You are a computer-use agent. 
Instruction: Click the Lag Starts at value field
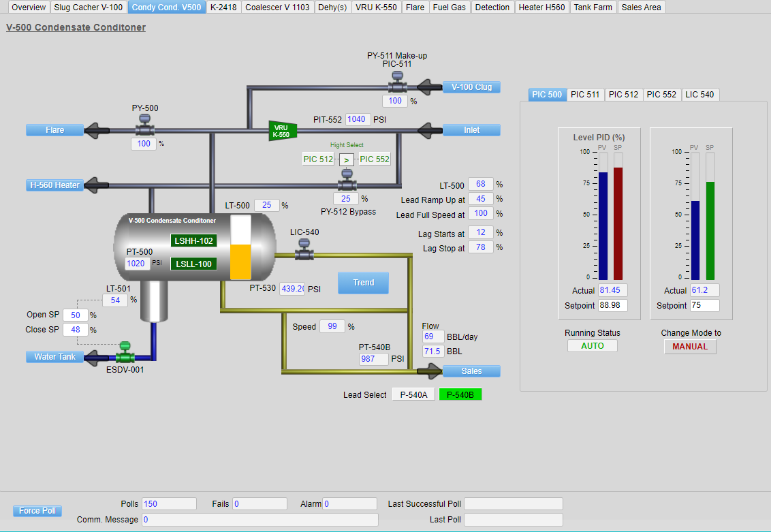tap(480, 232)
